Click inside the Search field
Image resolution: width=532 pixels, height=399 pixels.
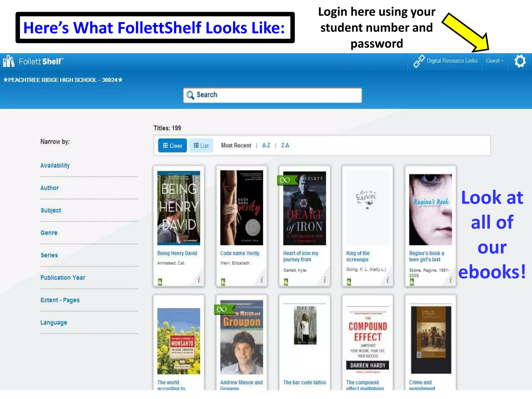[272, 95]
